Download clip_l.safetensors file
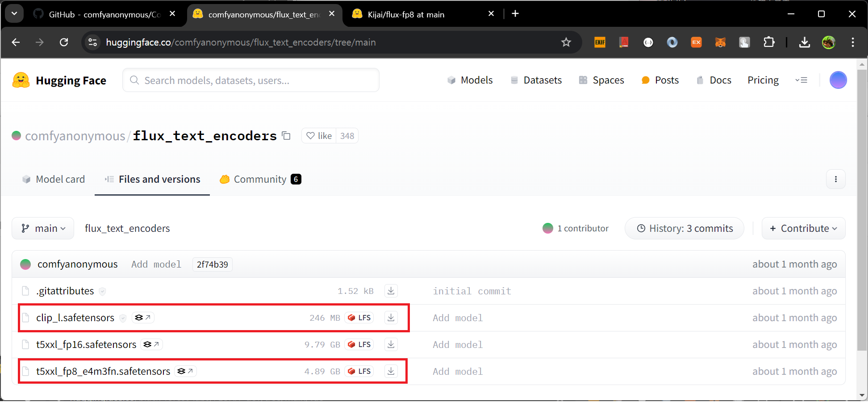The width and height of the screenshot is (868, 402). click(x=391, y=318)
